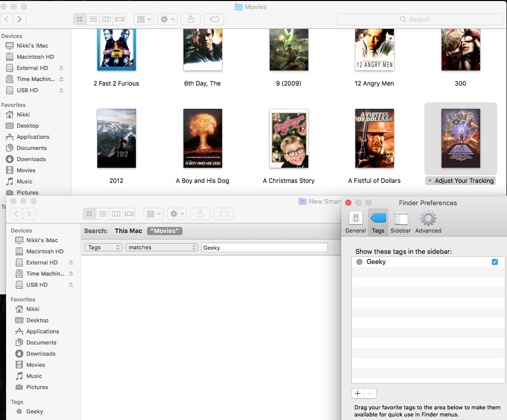Select Nikki's iMac in Movies window sidebar

32,46
